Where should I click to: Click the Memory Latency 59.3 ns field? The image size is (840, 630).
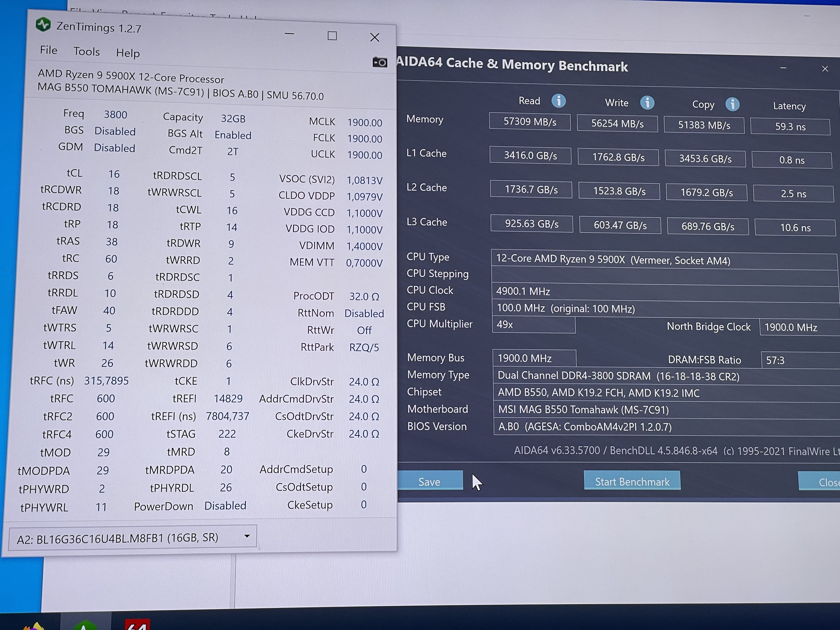790,127
